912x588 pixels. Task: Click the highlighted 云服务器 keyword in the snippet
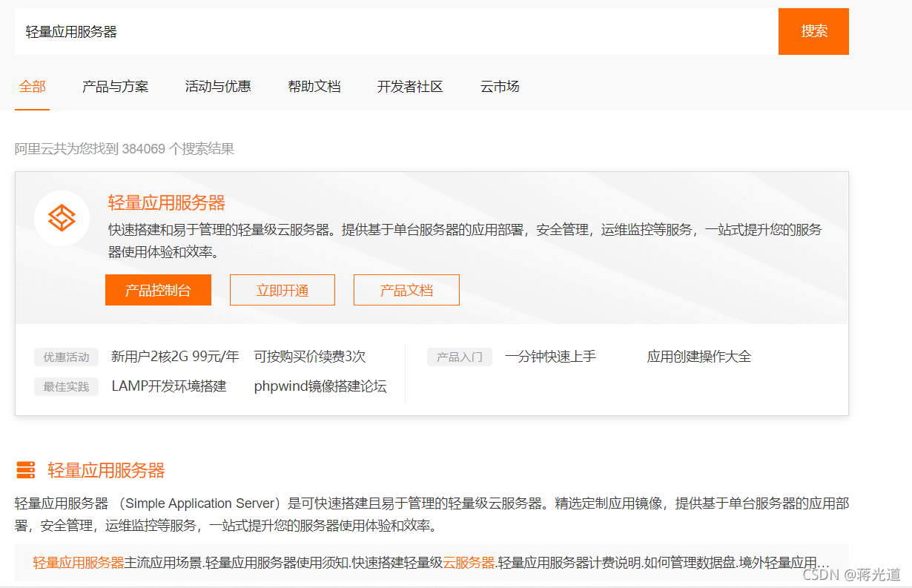[469, 562]
